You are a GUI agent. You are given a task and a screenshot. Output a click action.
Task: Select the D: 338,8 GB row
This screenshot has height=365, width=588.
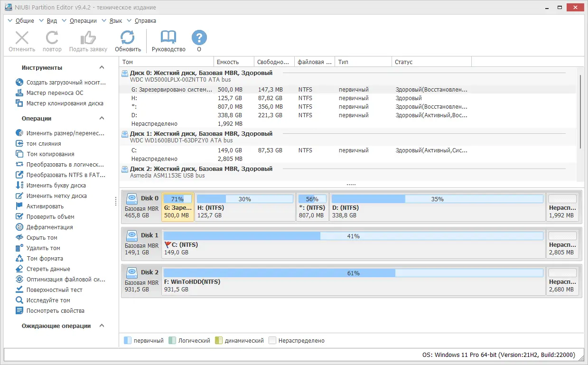pyautogui.click(x=348, y=115)
